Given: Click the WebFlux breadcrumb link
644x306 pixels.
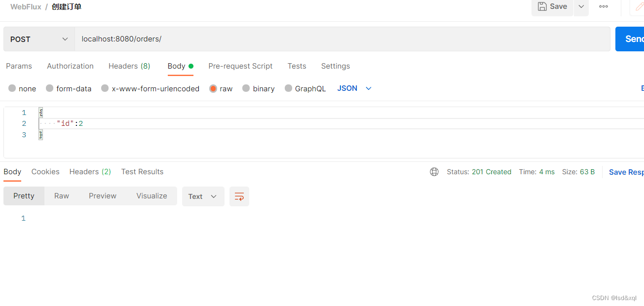Looking at the screenshot, I should (x=26, y=6).
